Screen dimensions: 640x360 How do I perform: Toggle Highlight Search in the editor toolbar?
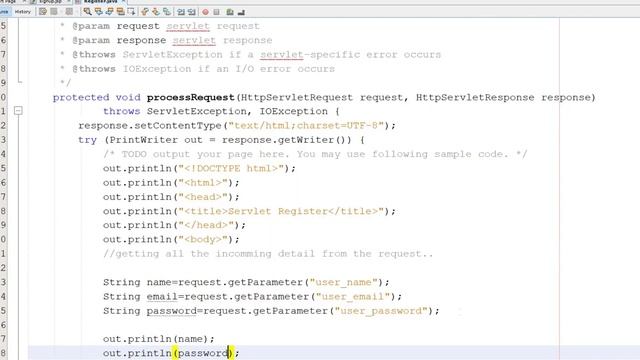click(x=120, y=12)
